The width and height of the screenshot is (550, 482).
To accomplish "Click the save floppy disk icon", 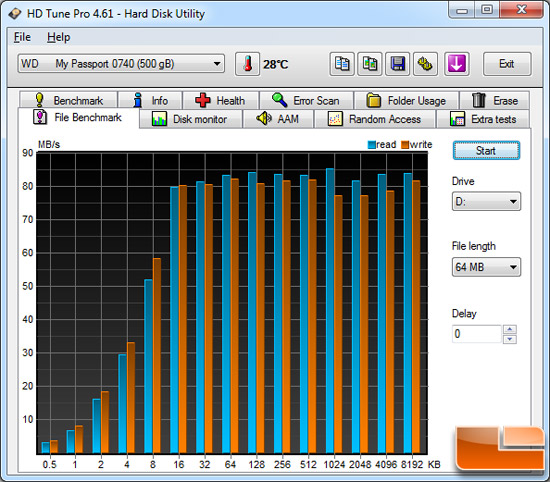I will coord(397,64).
